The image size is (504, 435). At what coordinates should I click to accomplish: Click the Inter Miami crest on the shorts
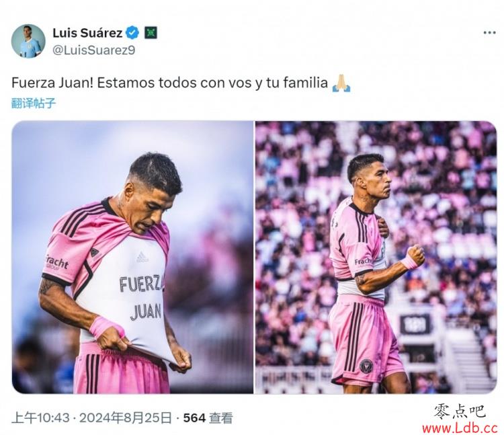(366, 365)
